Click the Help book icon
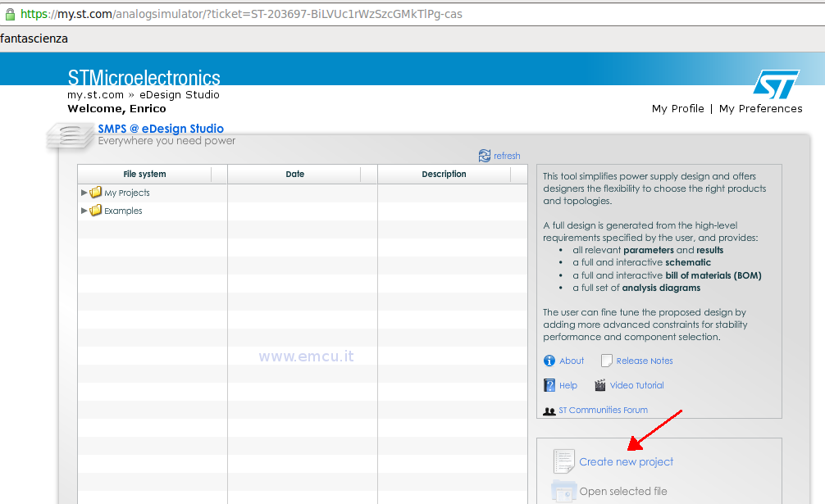The image size is (825, 504). click(x=549, y=385)
